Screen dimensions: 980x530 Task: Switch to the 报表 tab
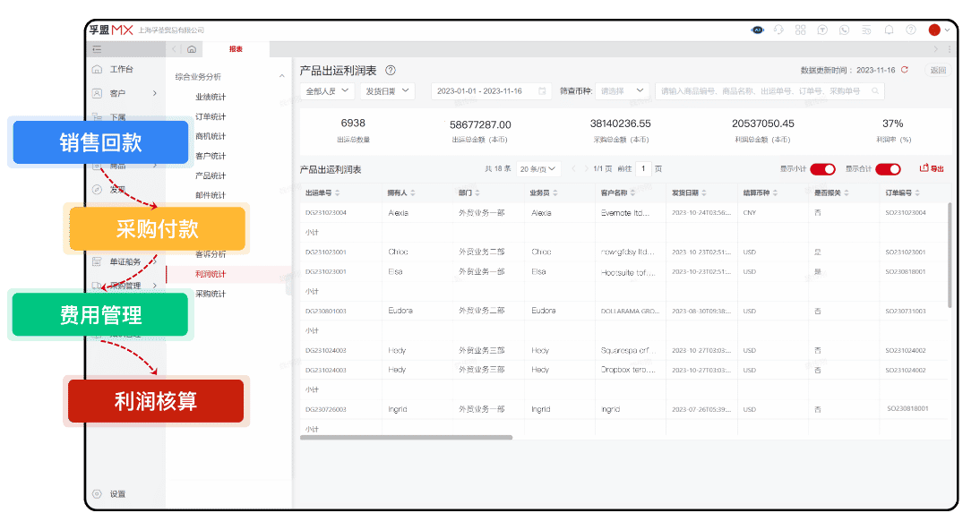point(234,49)
